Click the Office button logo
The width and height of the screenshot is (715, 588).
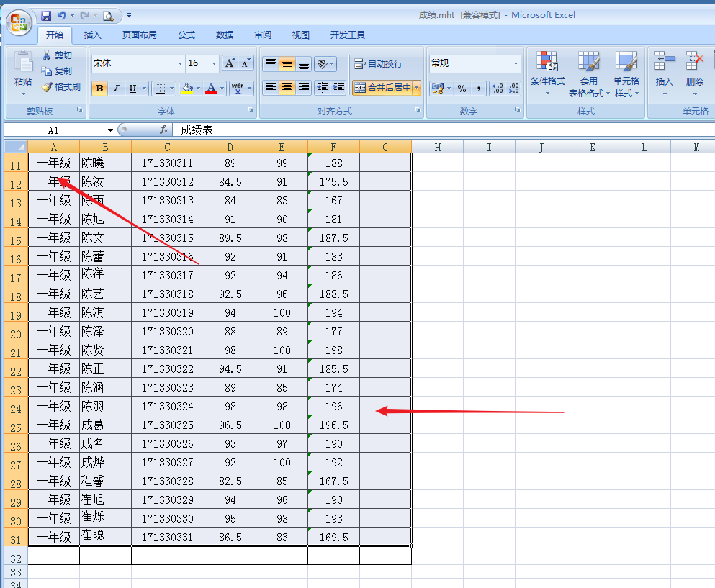(x=18, y=22)
